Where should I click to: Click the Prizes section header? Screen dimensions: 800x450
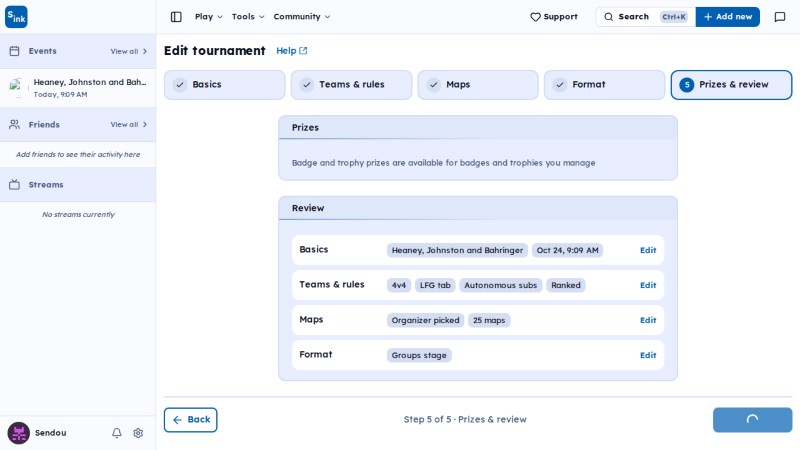[478, 128]
